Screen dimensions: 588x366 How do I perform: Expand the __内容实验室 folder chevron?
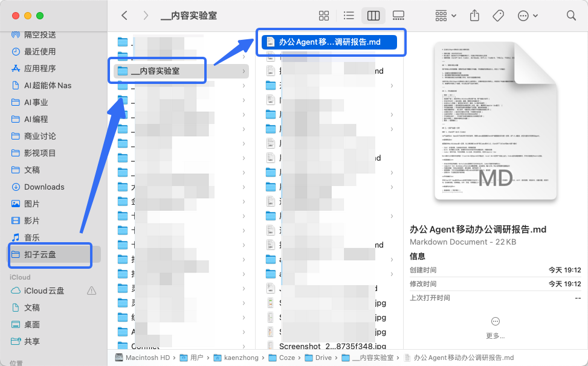click(244, 71)
